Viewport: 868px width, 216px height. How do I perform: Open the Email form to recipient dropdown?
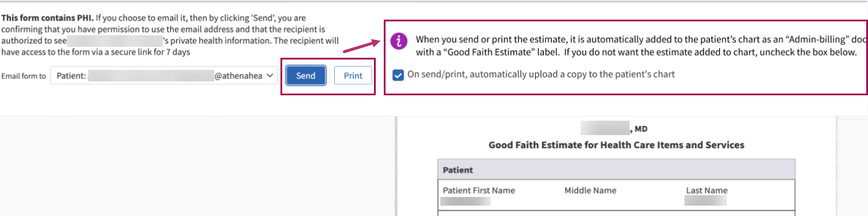coord(164,76)
